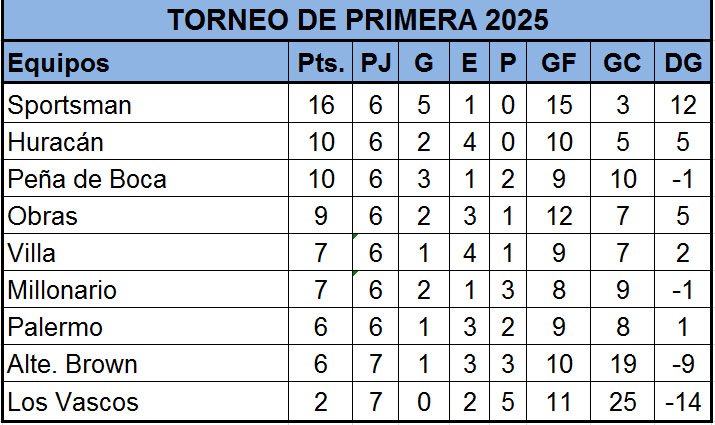Select the GF header cell

(559, 62)
